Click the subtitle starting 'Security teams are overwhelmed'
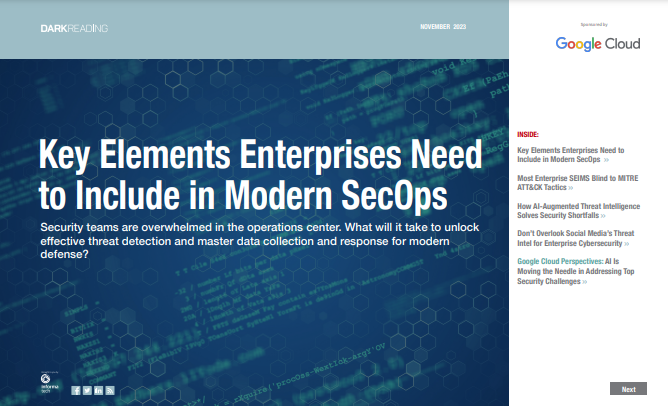The height and width of the screenshot is (406, 668). point(259,241)
